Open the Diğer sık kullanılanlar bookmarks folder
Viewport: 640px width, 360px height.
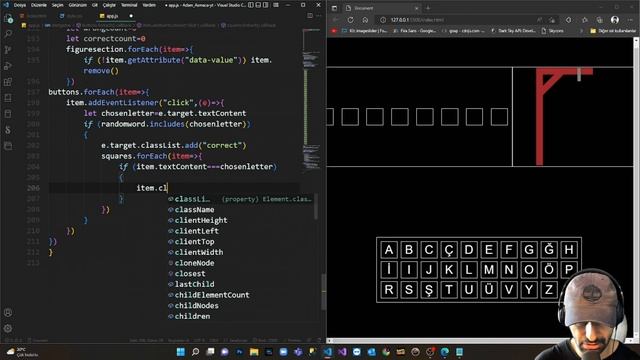613,31
